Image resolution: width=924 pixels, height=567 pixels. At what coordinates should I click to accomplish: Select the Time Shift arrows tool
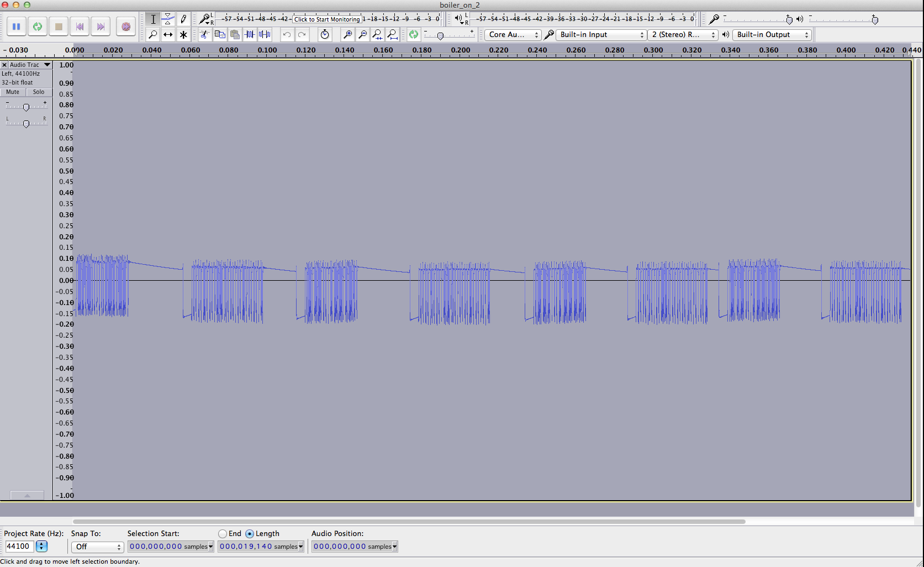click(168, 35)
